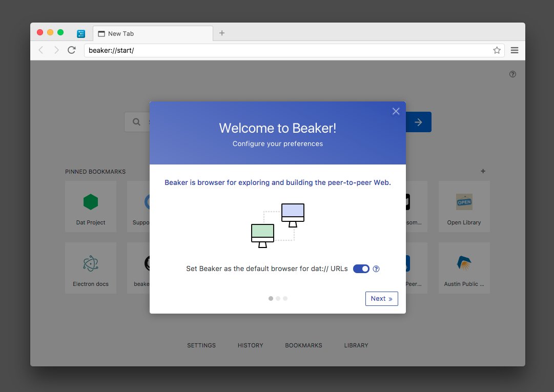Select the third pagination dot
The width and height of the screenshot is (554, 392).
pyautogui.click(x=285, y=298)
